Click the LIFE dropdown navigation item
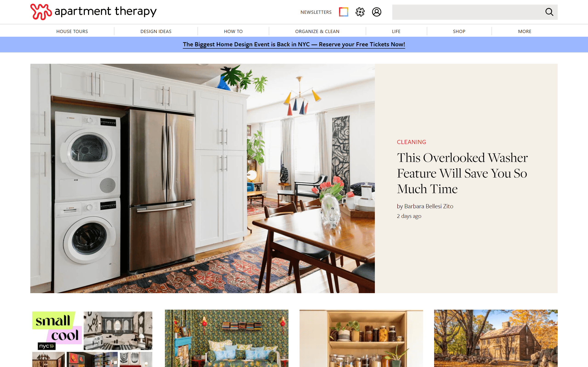This screenshot has height=367, width=588. [x=396, y=31]
